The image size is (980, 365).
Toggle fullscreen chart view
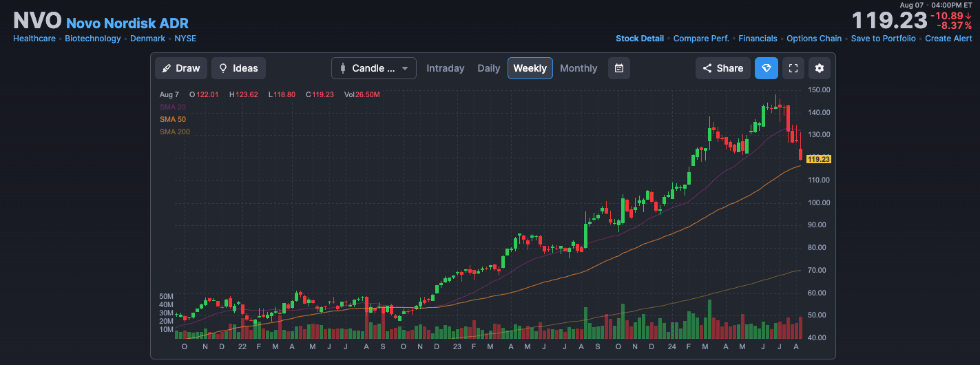pos(793,68)
